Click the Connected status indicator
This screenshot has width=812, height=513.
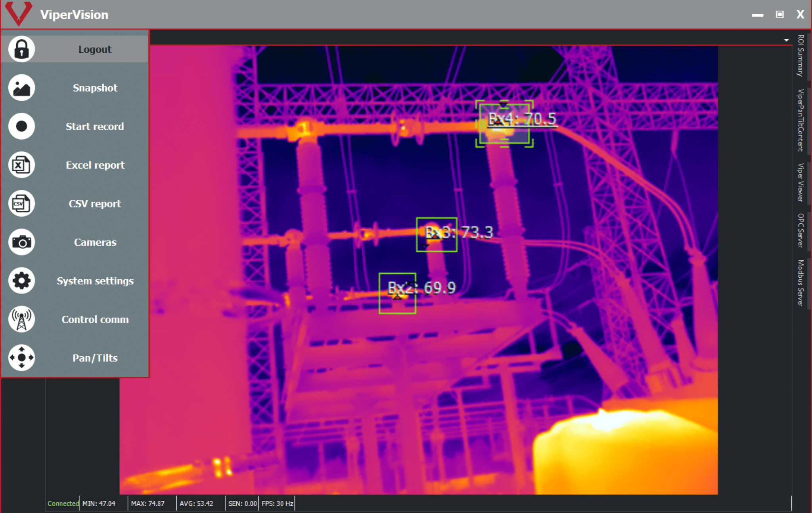(63, 503)
